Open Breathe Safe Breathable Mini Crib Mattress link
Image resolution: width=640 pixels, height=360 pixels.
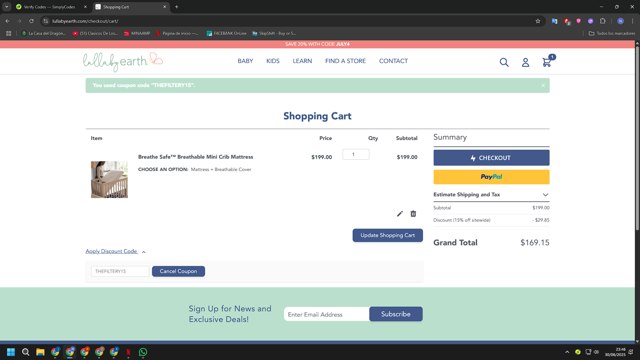click(x=196, y=157)
